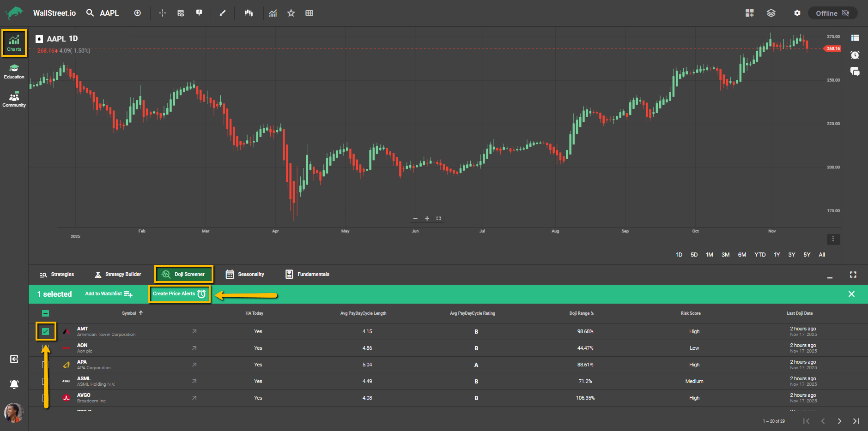Select the 6M time range
868x431 pixels.
click(x=742, y=255)
